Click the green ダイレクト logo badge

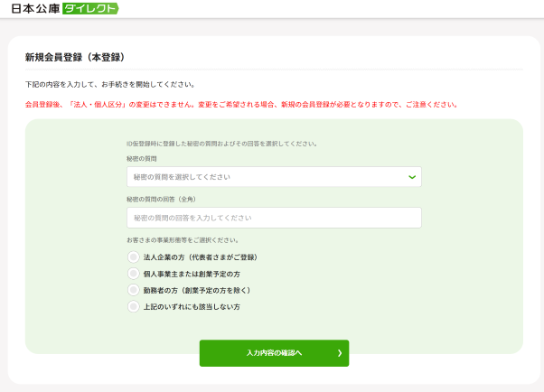89,8
